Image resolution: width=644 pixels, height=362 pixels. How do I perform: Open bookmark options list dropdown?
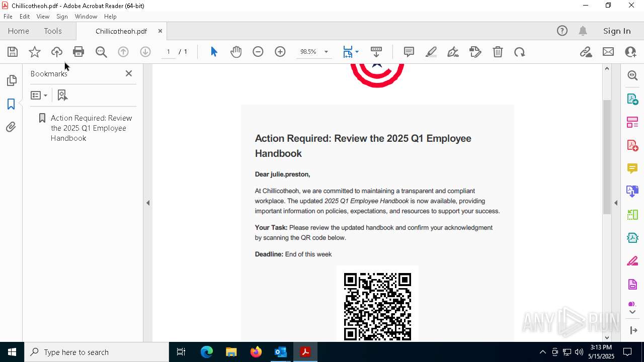click(39, 95)
